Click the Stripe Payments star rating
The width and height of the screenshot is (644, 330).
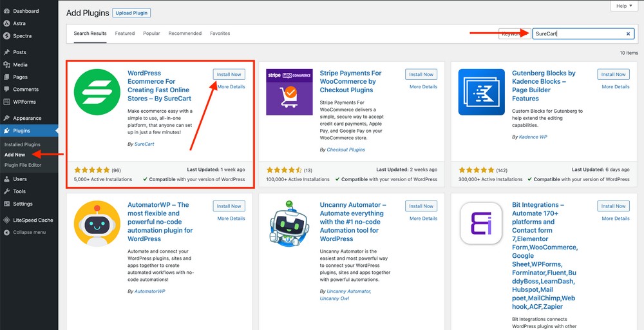point(284,170)
